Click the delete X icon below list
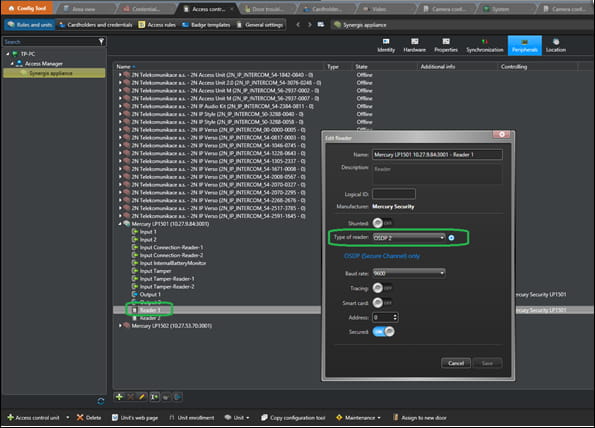Viewport: 595px width, 428px height. [130, 397]
